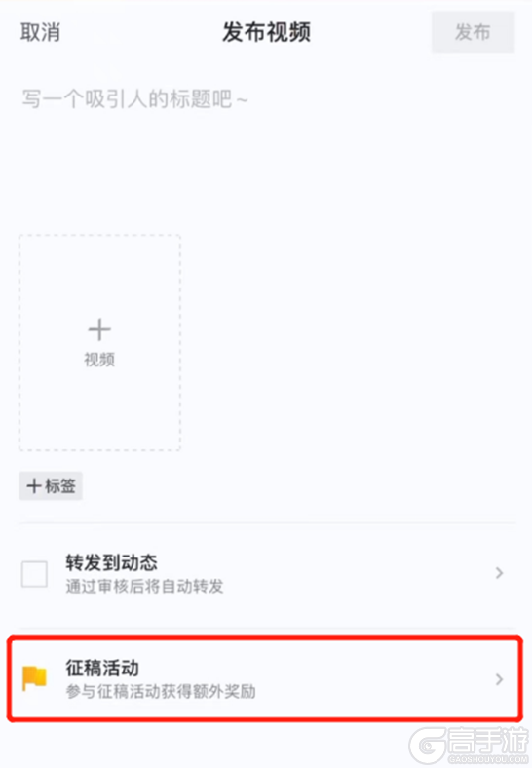Click 通过审核后将自动转发 subtitle text
532x768 pixels.
tap(144, 586)
